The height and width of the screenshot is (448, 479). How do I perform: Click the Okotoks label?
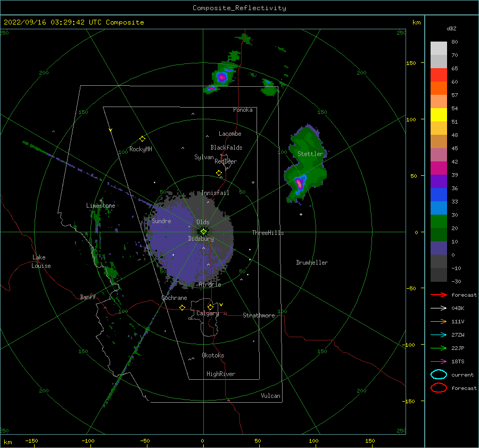pos(213,355)
